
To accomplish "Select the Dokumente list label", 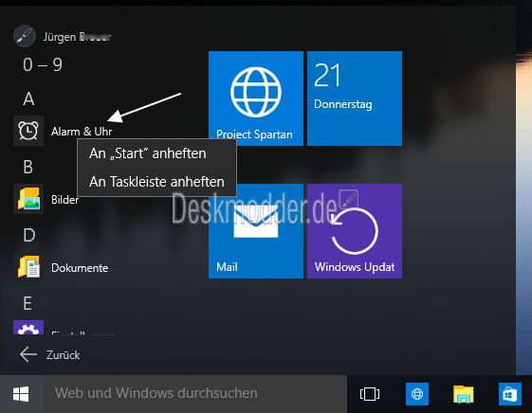I will tap(80, 268).
